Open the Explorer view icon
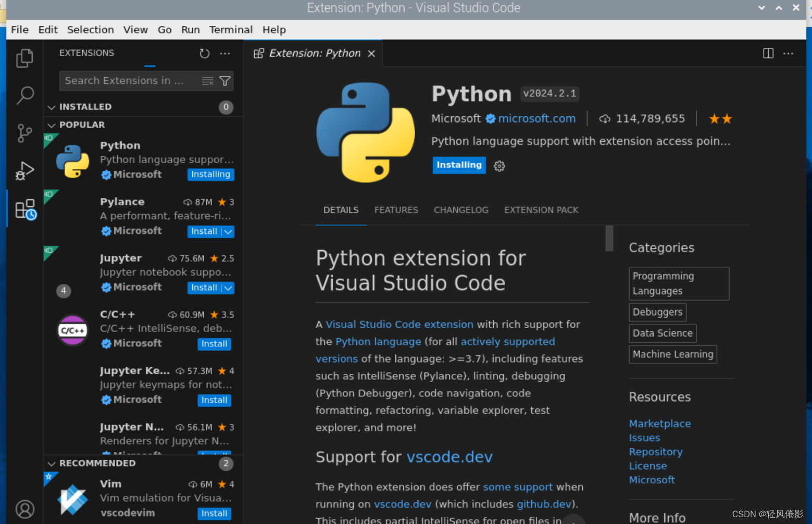Viewport: 812px width, 524px height. [x=24, y=58]
